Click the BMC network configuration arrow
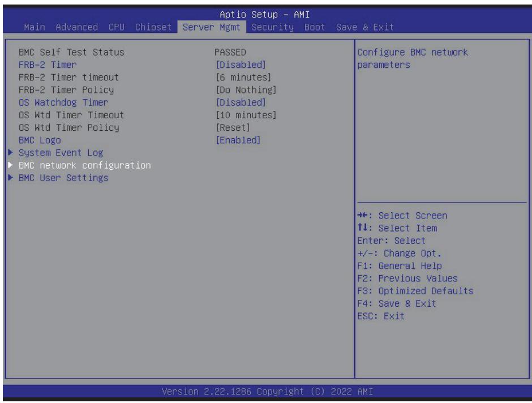This screenshot has height=403, width=532. tap(11, 165)
